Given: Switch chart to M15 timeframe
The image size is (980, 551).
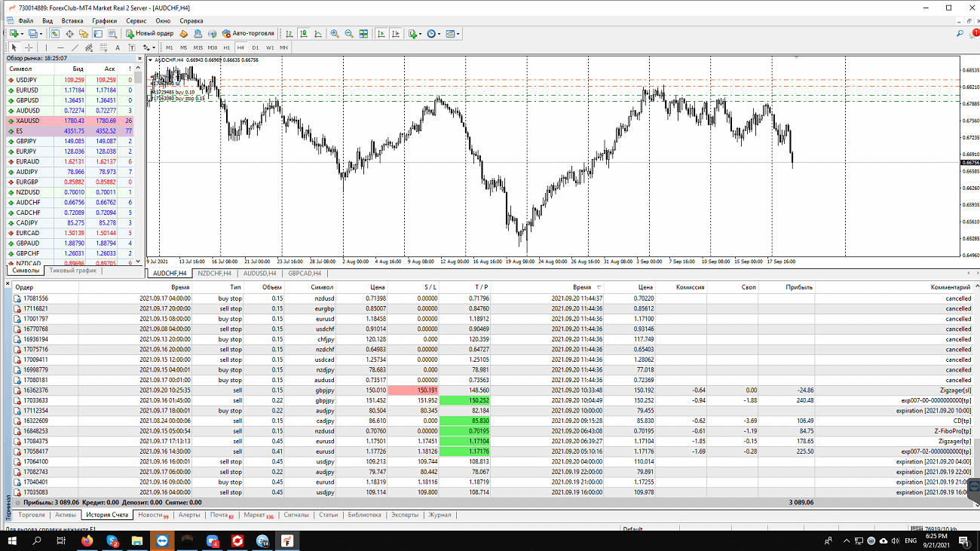Looking at the screenshot, I should pyautogui.click(x=198, y=47).
